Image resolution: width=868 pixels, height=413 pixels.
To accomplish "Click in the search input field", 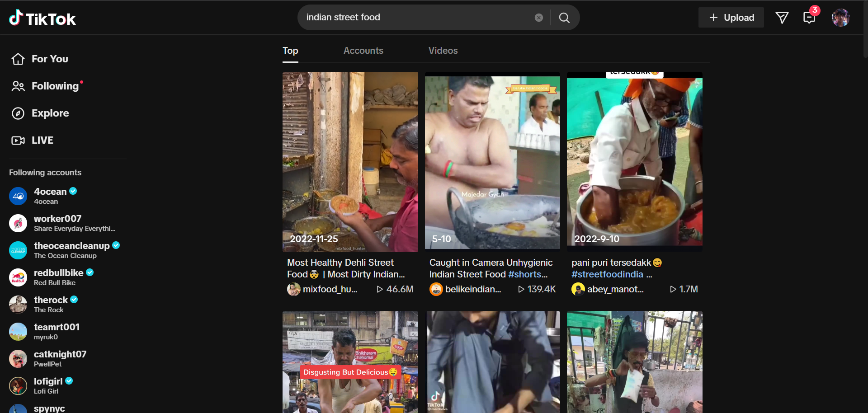I will coord(416,18).
